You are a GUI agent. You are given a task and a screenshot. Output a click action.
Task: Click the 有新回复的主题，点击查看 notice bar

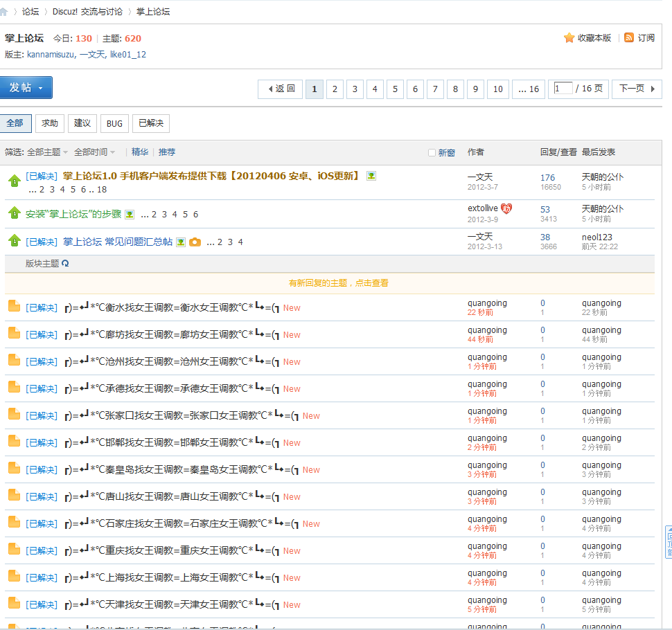[339, 283]
